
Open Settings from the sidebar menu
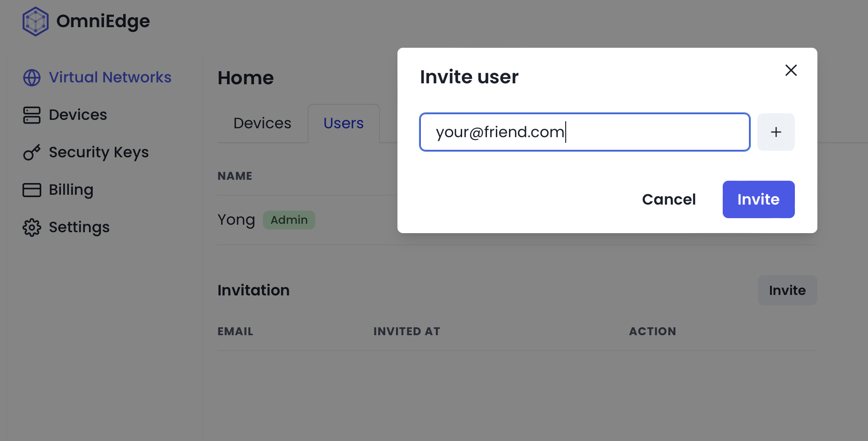(79, 227)
